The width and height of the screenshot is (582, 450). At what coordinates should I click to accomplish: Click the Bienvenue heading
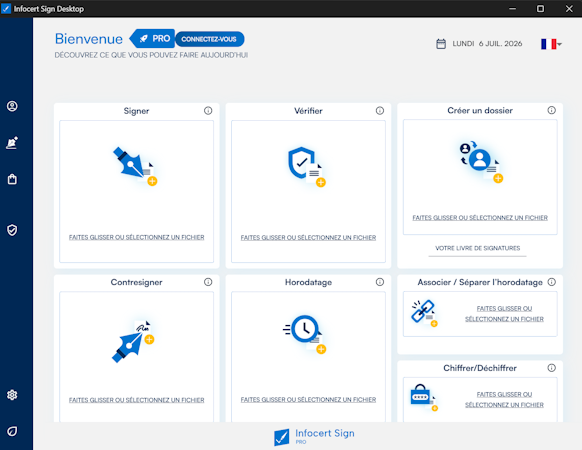(x=89, y=39)
